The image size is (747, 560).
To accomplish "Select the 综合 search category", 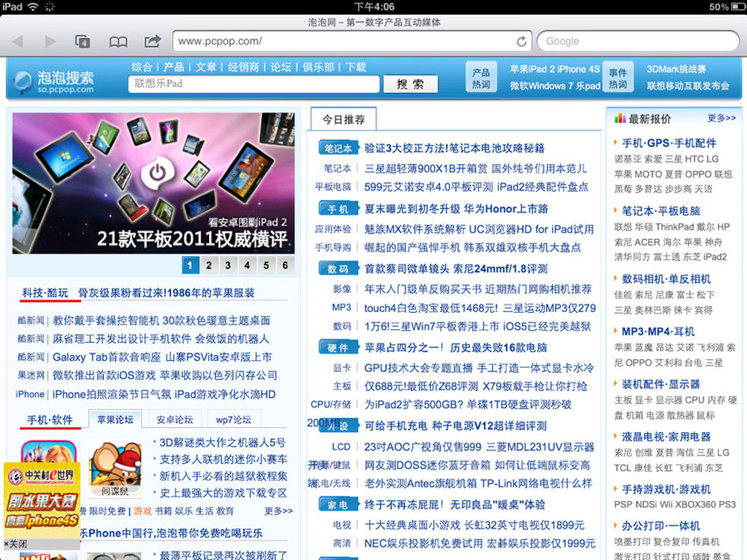I will (x=141, y=67).
